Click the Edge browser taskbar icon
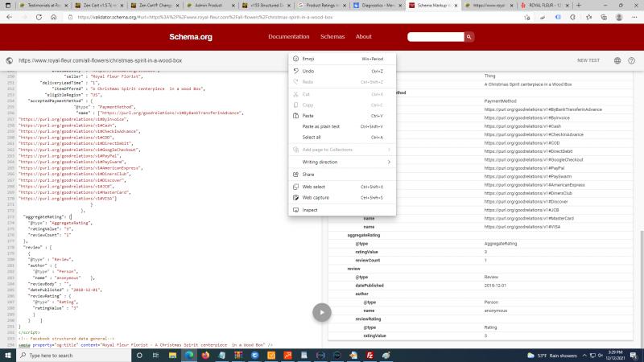Screen dimensions: 644x362 point(189,356)
